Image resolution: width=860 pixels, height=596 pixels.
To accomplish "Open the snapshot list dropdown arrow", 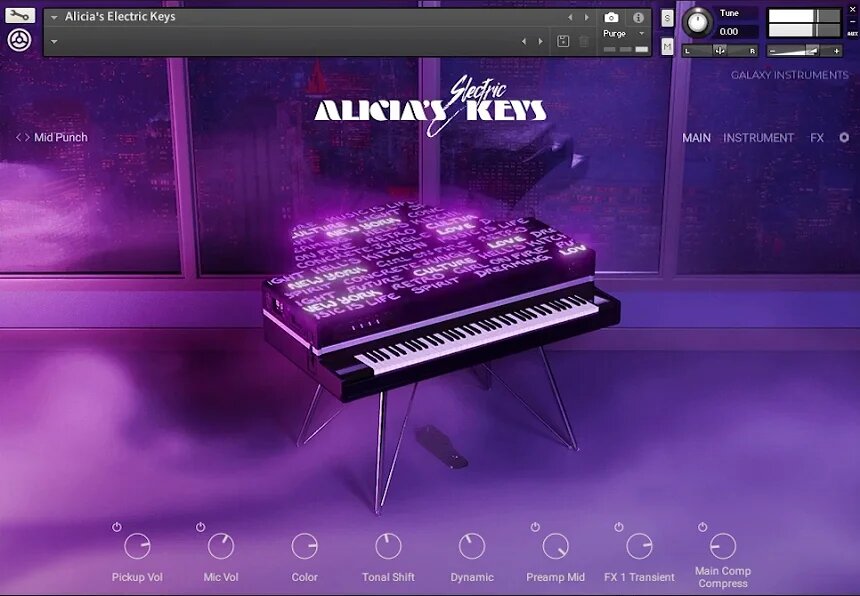I will click(54, 41).
